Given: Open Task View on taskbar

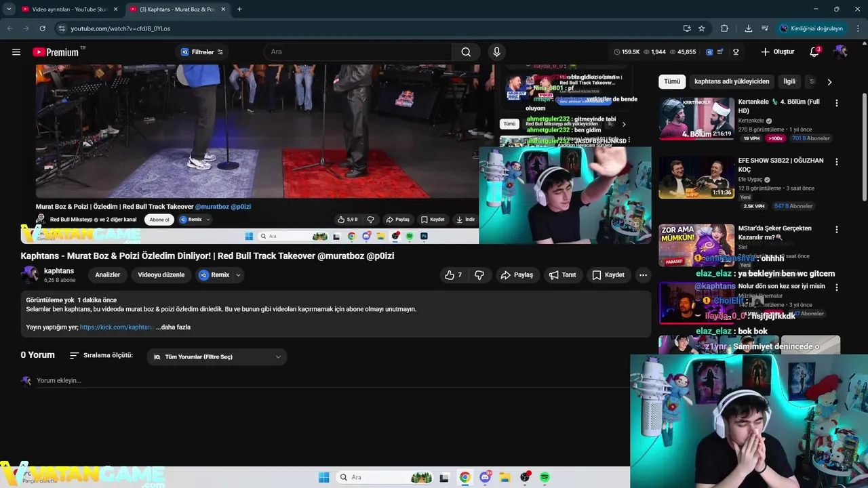Looking at the screenshot, I should (444, 477).
